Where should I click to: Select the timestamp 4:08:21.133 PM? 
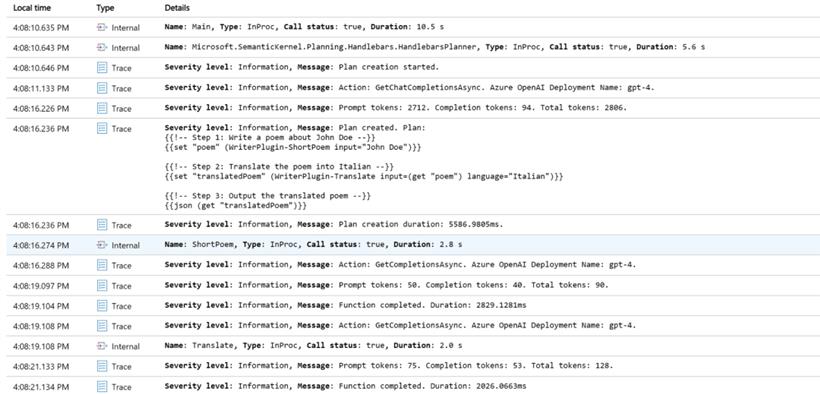[41, 366]
